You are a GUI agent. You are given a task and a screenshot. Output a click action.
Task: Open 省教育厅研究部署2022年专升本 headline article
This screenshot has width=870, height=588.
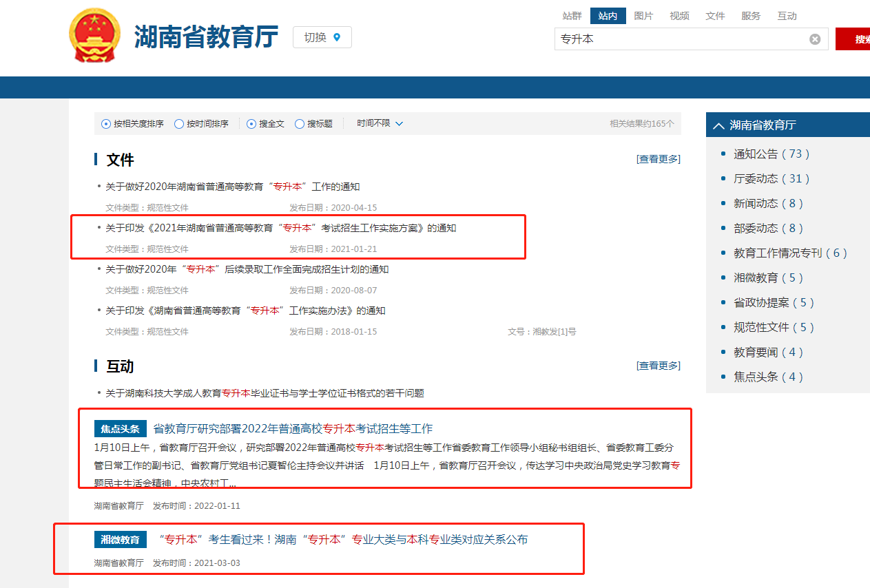[x=293, y=429]
